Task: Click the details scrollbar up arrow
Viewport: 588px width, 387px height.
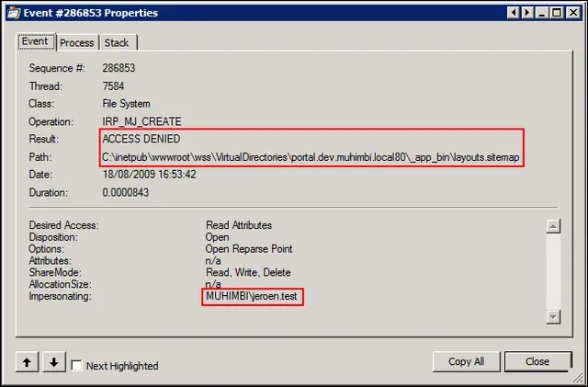Action: [x=553, y=226]
